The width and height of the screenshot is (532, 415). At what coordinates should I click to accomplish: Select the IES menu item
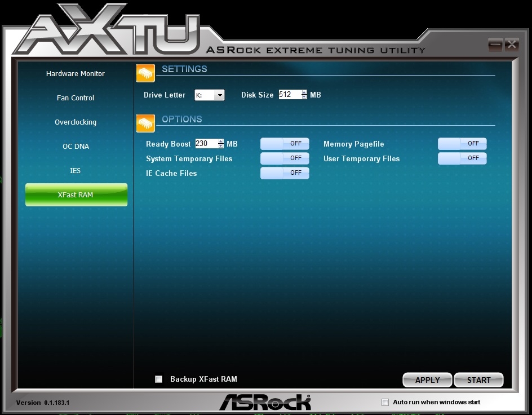(x=76, y=170)
